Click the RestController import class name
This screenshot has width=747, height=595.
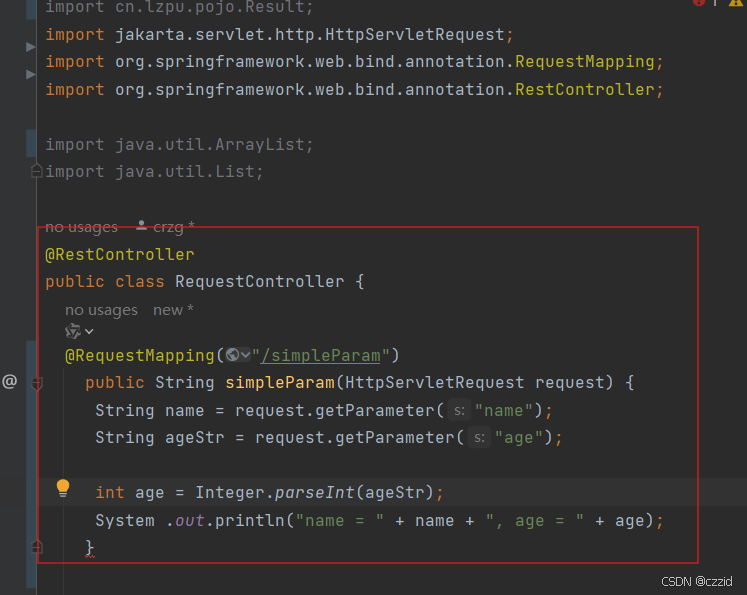point(585,90)
